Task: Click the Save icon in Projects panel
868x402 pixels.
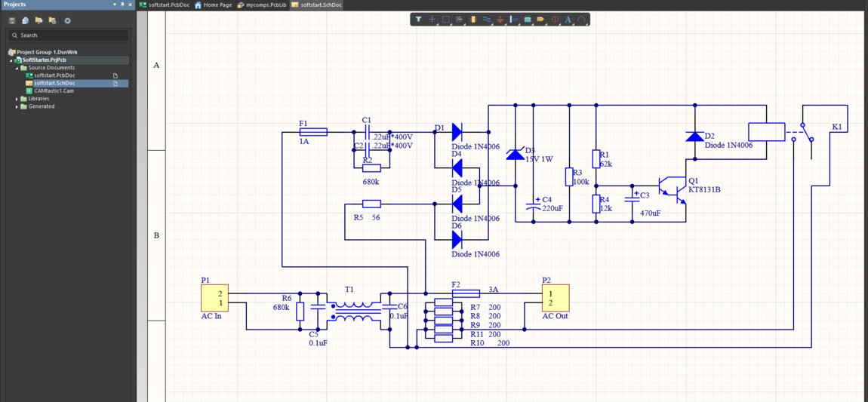Action: [x=13, y=20]
